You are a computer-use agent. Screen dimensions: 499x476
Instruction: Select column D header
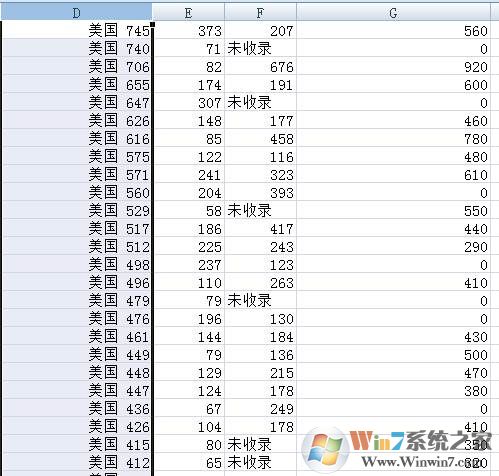point(76,13)
